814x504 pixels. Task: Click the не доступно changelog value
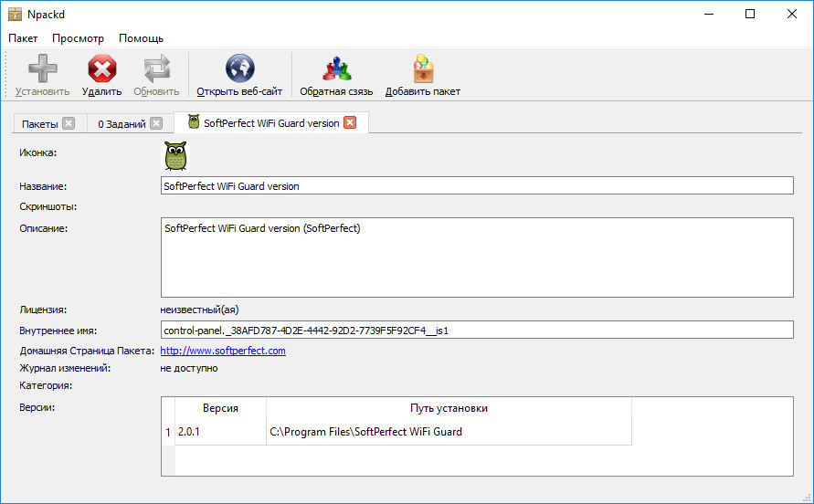pos(189,368)
